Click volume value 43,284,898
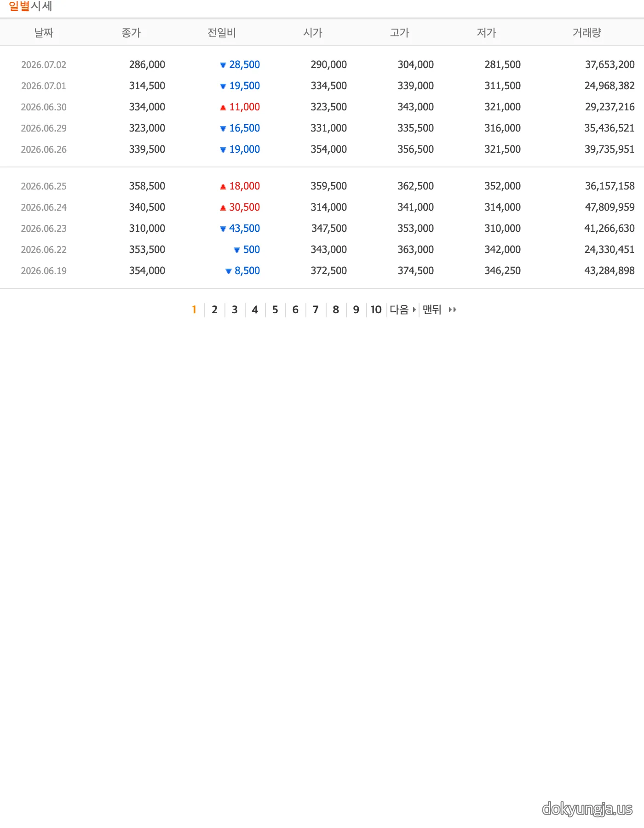The width and height of the screenshot is (644, 828). click(x=609, y=271)
